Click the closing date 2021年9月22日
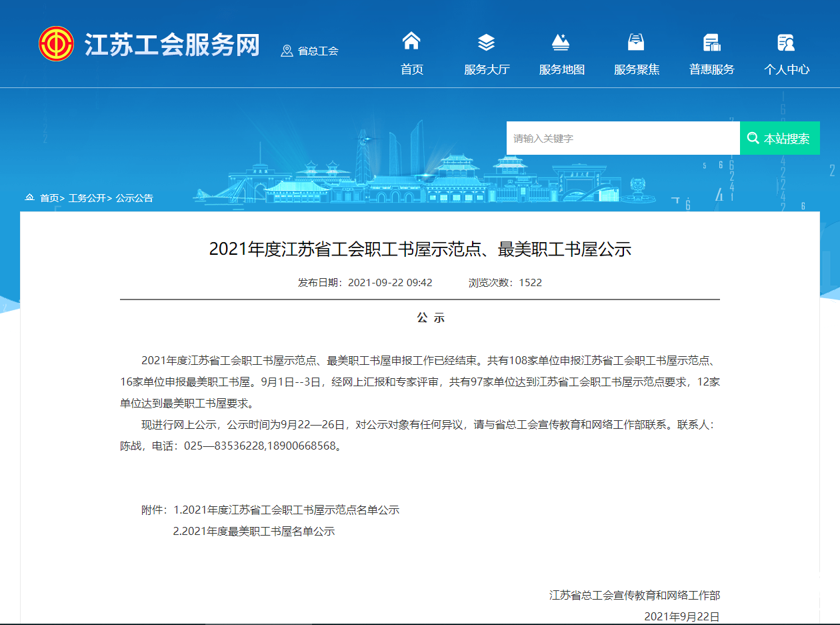 (x=682, y=616)
